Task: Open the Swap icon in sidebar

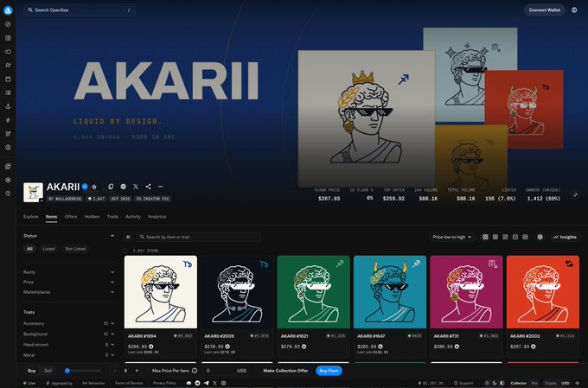Action: [8, 65]
